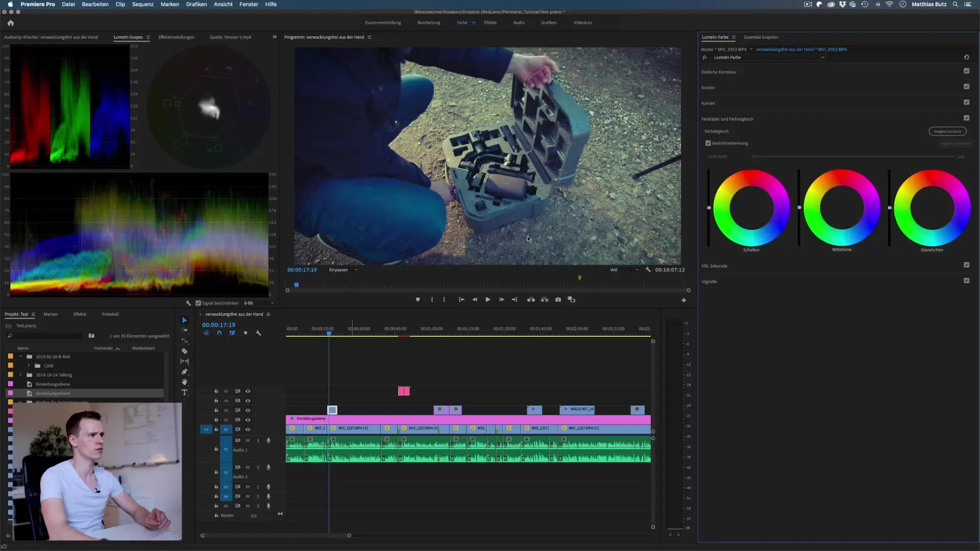Open timeline display settings wrench
This screenshot has height=551, width=980.
tap(258, 333)
